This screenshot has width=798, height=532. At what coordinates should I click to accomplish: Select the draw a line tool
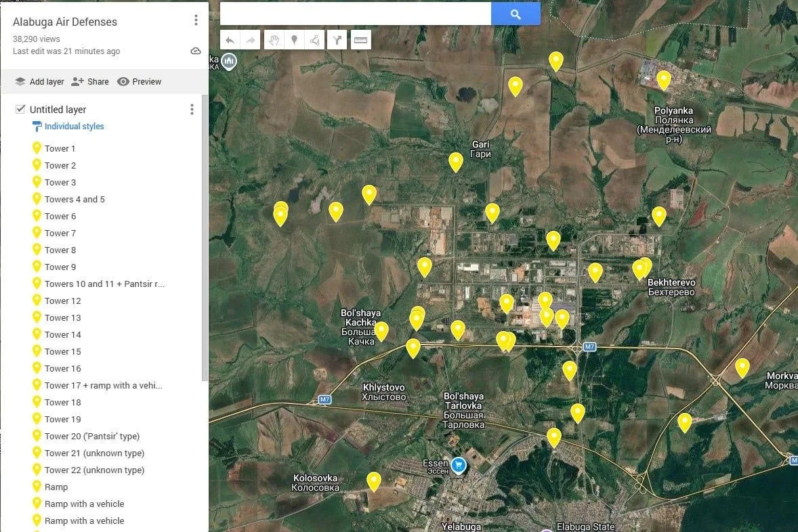pos(314,40)
